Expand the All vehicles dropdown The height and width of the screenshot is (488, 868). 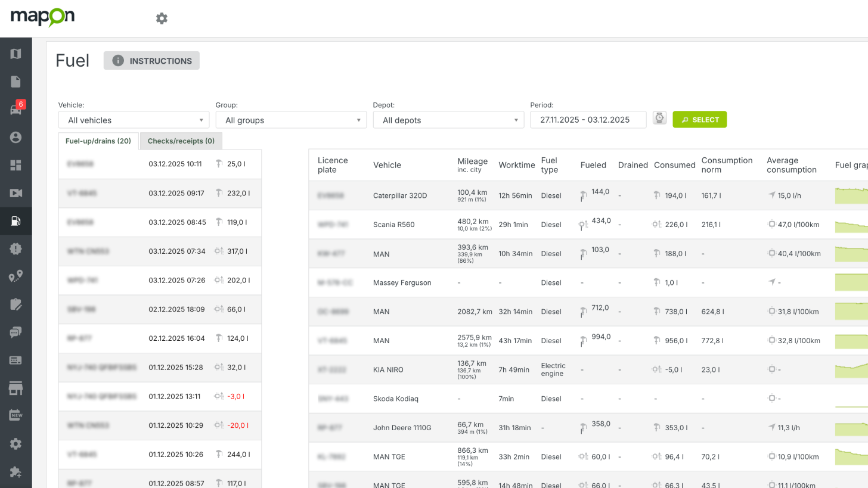pos(134,120)
